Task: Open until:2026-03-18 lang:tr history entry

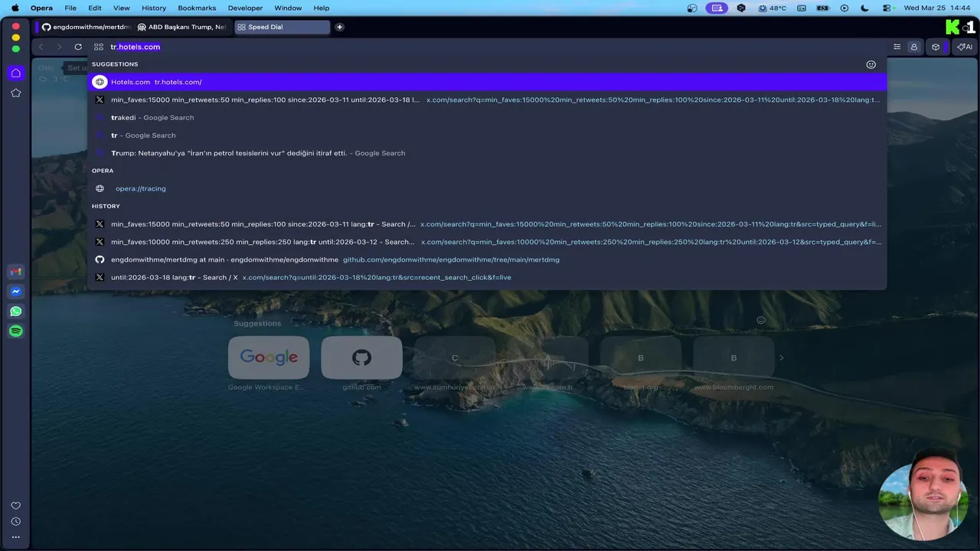Action: pos(487,277)
